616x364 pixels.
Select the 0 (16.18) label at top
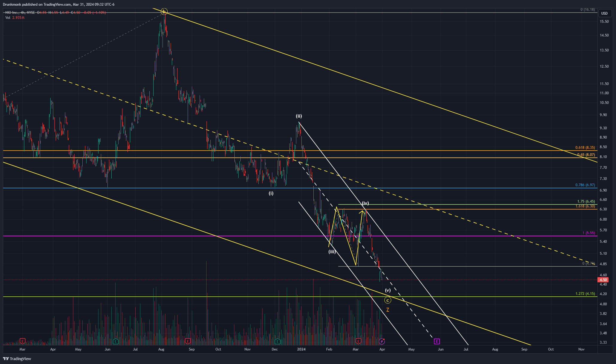click(x=588, y=10)
